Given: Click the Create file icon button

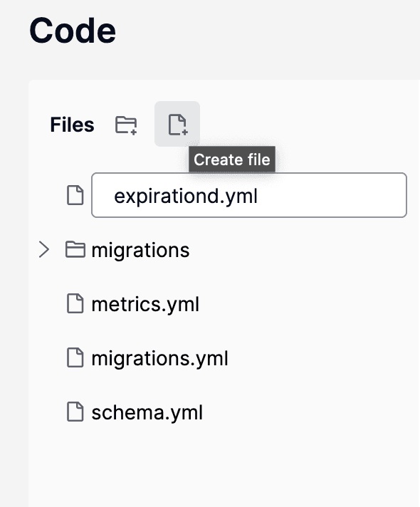Looking at the screenshot, I should tap(177, 124).
